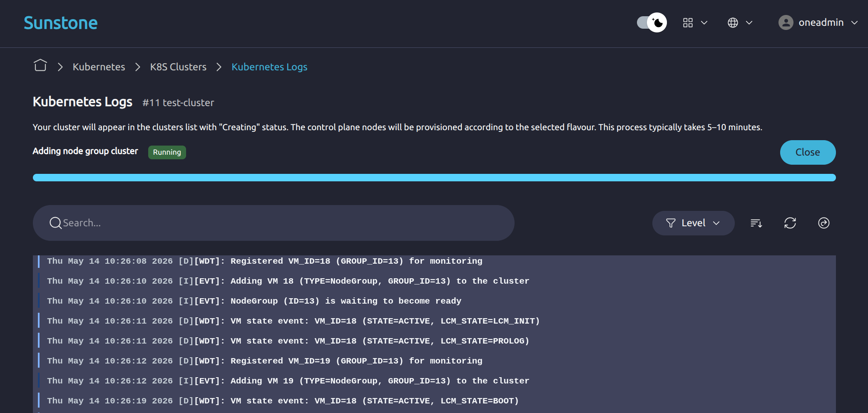Open the K8S Clusters breadcrumb

coord(178,67)
